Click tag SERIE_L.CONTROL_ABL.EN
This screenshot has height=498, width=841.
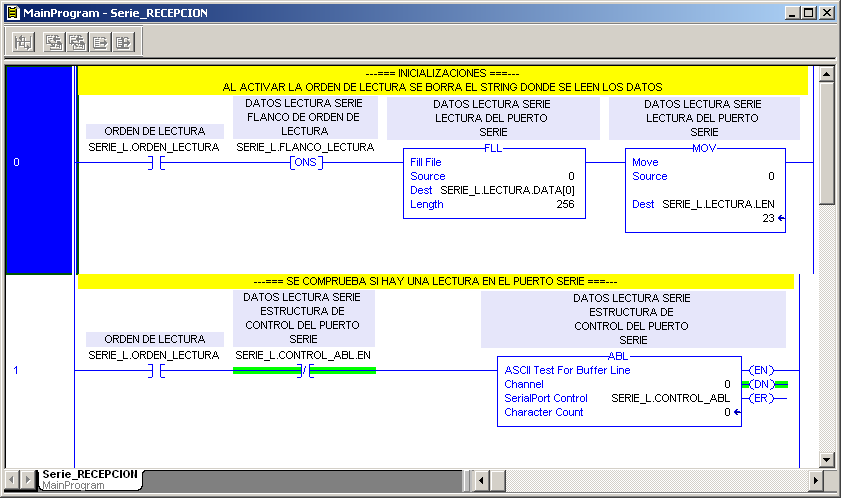[303, 355]
